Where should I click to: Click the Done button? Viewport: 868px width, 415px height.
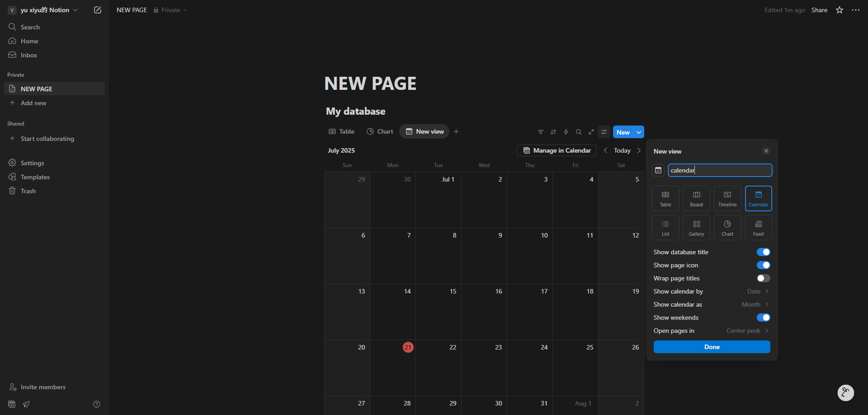(x=712, y=347)
